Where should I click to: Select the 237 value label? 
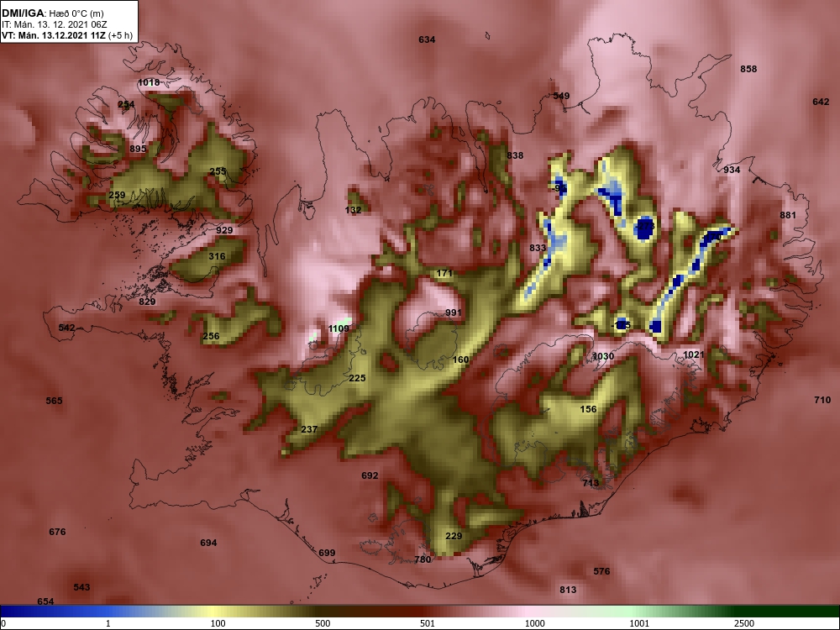pyautogui.click(x=309, y=429)
